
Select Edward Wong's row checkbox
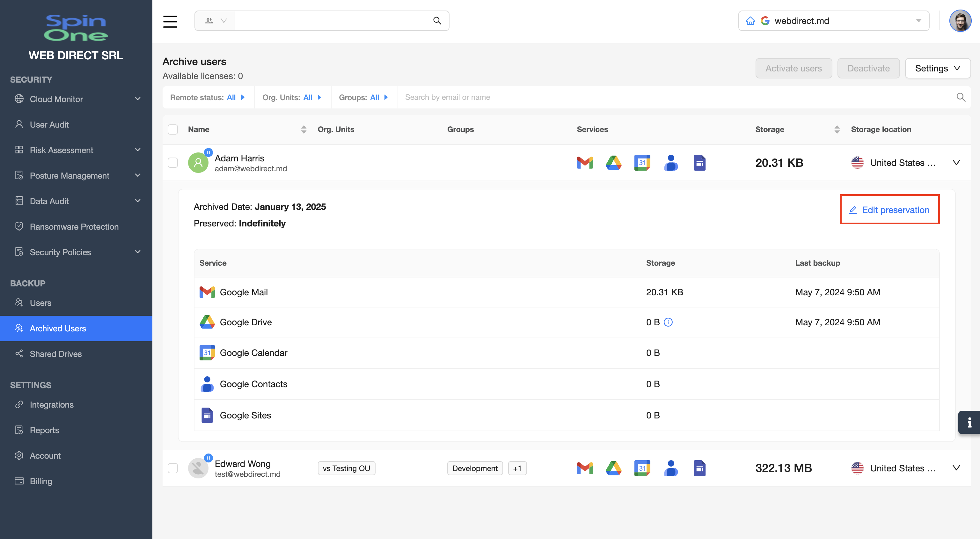pos(173,468)
